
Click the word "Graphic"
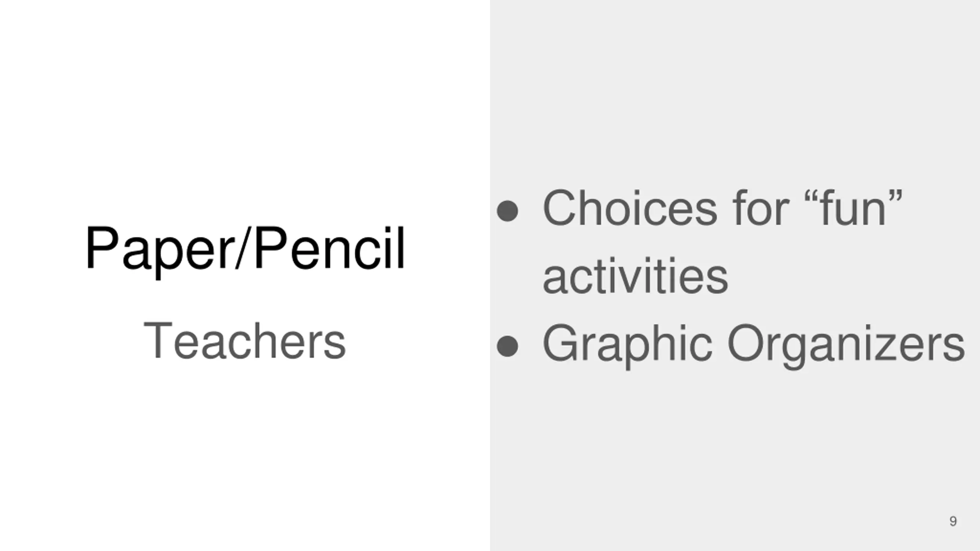click(x=628, y=345)
